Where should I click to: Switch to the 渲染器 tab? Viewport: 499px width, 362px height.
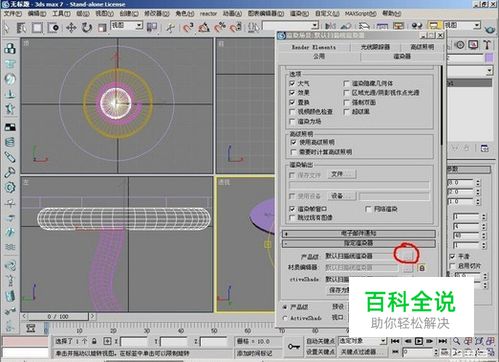pos(402,56)
